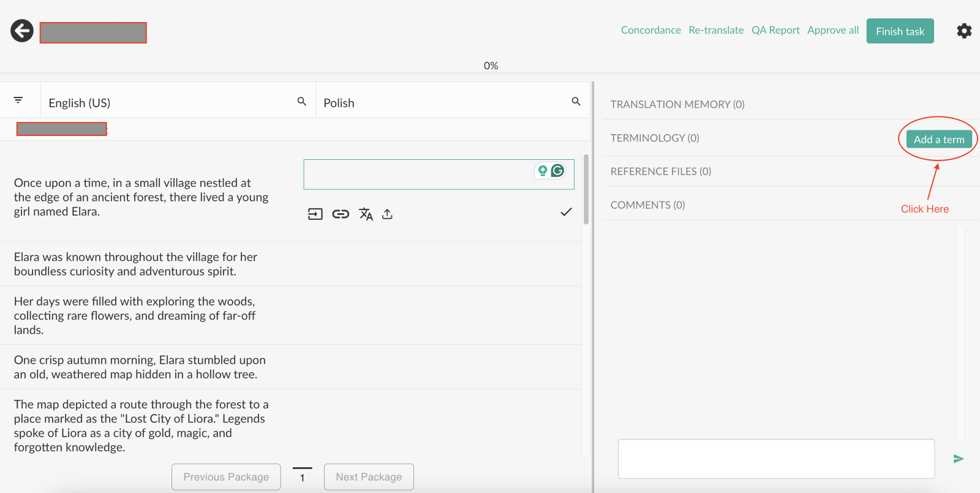Go back using the left arrow icon
This screenshot has height=493, width=980.
click(x=22, y=31)
